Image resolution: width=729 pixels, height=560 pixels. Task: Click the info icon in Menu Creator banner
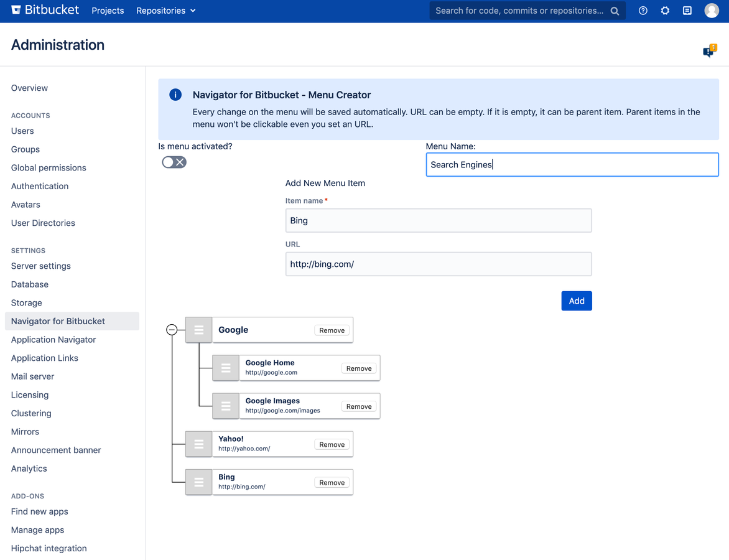click(175, 95)
